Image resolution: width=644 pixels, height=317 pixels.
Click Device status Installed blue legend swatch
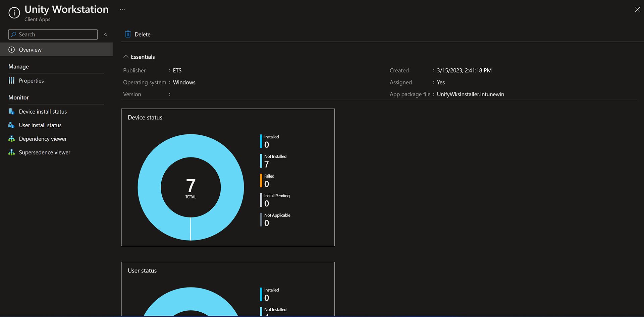261,141
